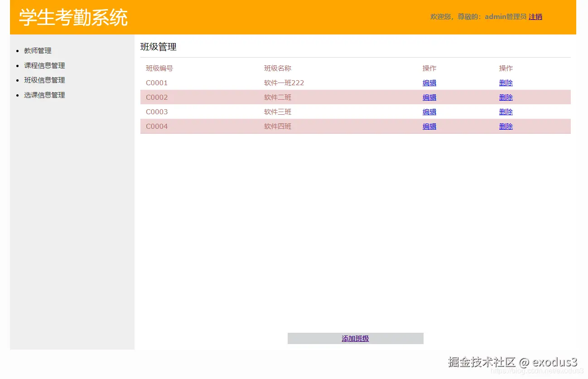
Task: Delete class C0002 via 删除
Action: pos(506,97)
